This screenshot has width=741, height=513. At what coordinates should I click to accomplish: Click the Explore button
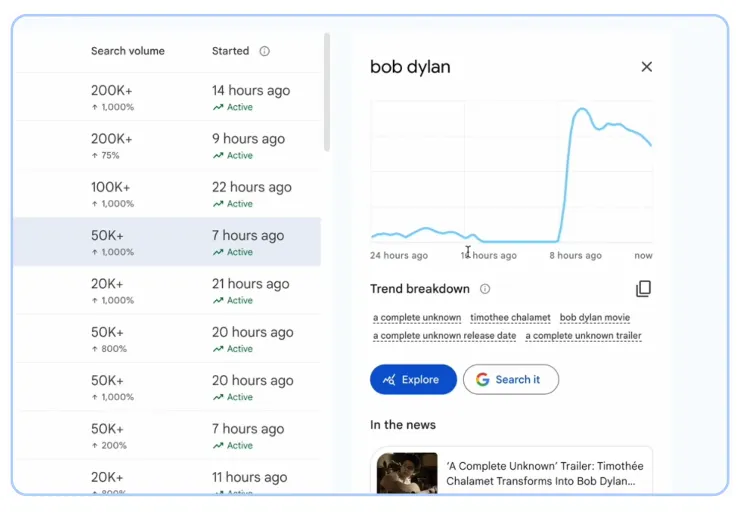413,379
